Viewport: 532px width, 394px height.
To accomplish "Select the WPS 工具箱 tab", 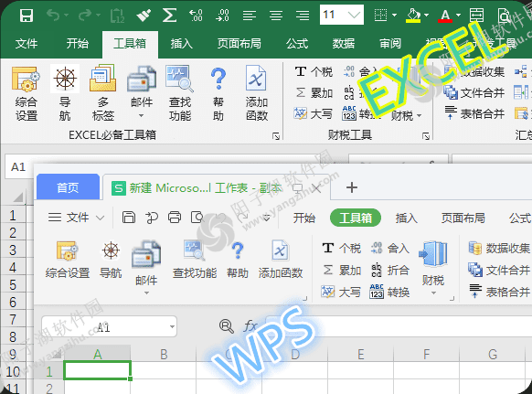I will [x=356, y=218].
